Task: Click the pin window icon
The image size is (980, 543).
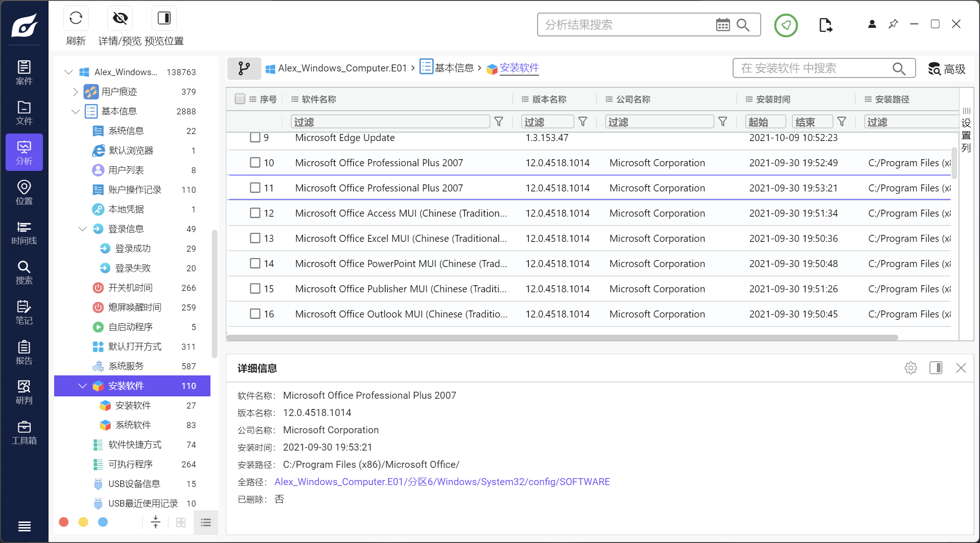Action: point(893,24)
